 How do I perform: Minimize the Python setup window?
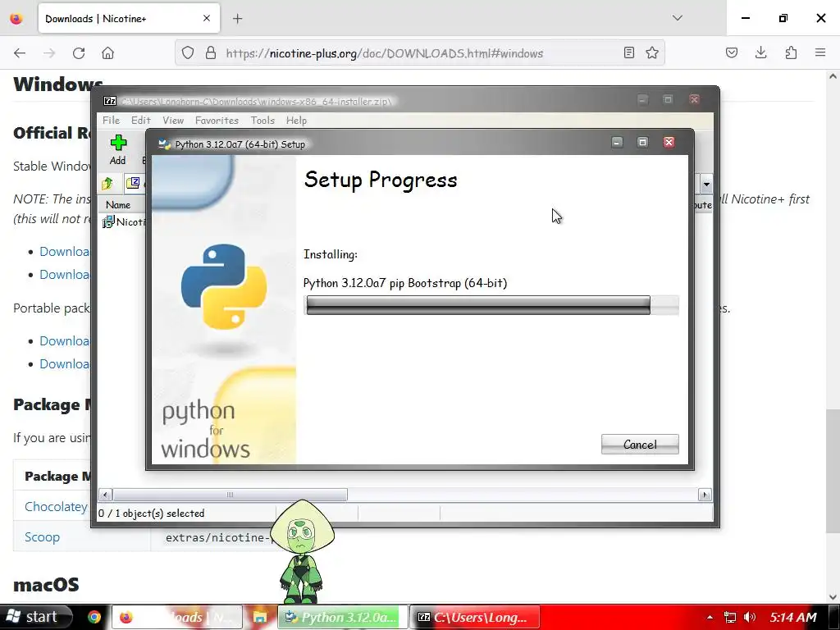click(x=617, y=142)
